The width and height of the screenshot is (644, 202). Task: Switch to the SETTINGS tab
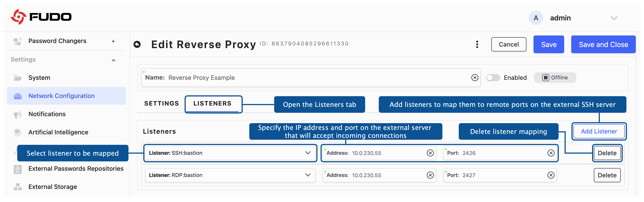coord(161,103)
